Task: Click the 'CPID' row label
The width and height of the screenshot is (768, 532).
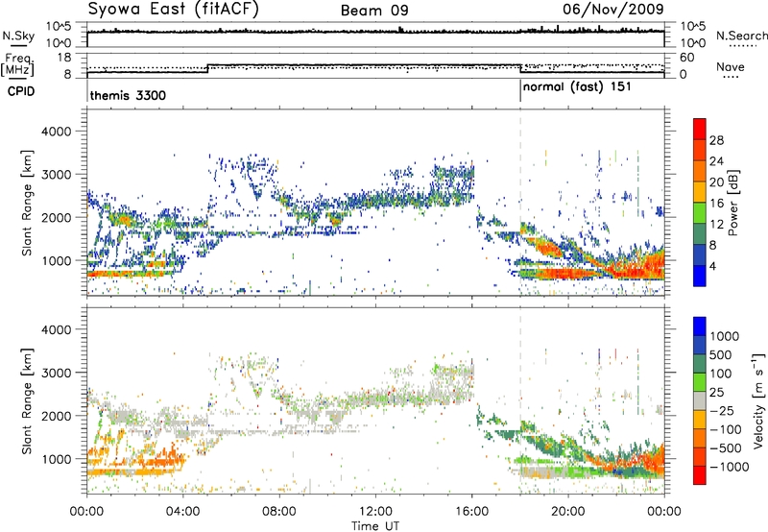Action: (x=21, y=91)
